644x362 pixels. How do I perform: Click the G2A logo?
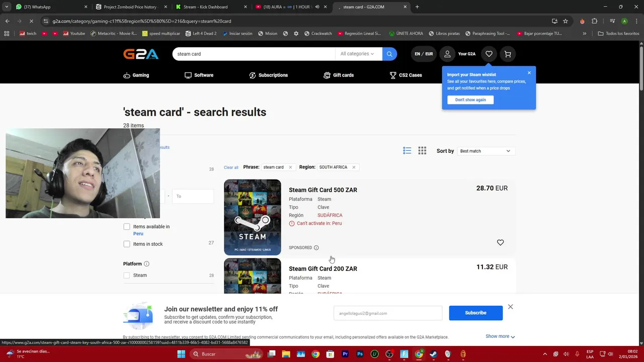pos(141,54)
